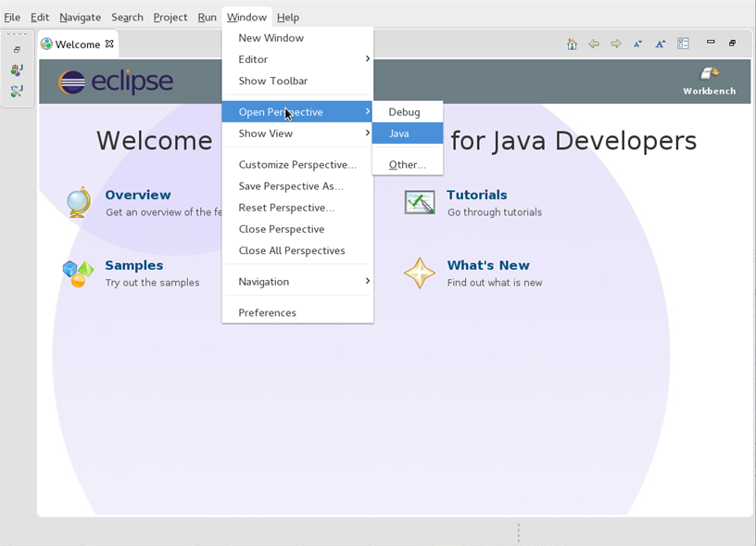
Task: Open the What's New link
Action: (x=488, y=265)
